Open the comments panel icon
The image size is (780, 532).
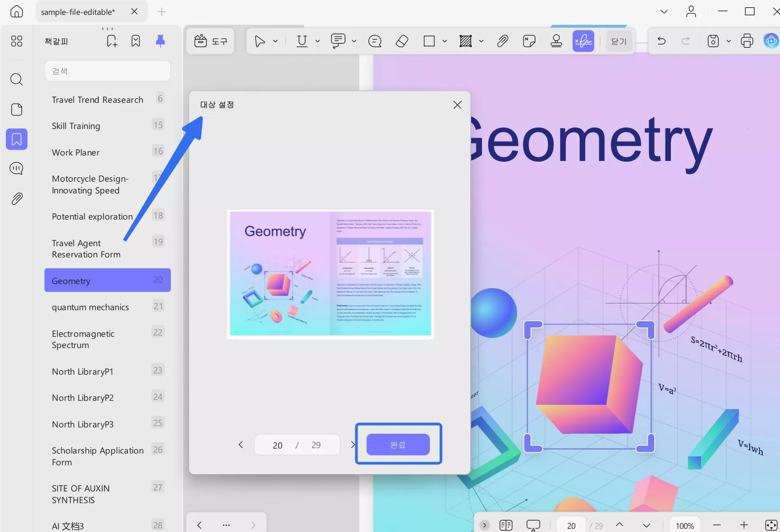(x=17, y=168)
